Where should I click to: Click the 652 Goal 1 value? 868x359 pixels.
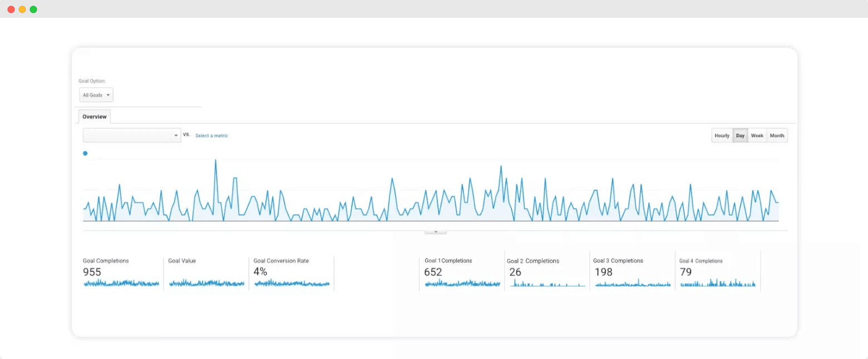click(433, 272)
